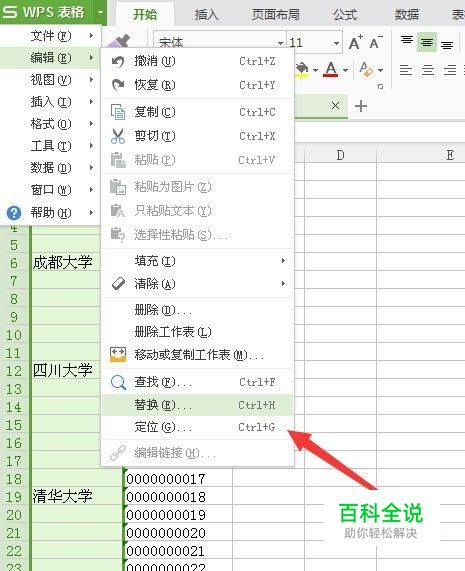
Task: Open the 窗口(W) menu
Action: (x=50, y=190)
